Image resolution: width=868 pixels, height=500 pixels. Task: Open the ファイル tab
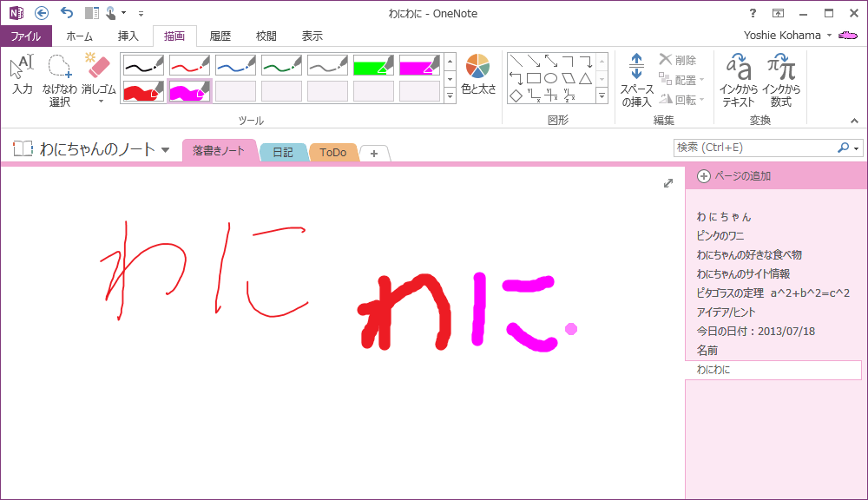click(26, 36)
